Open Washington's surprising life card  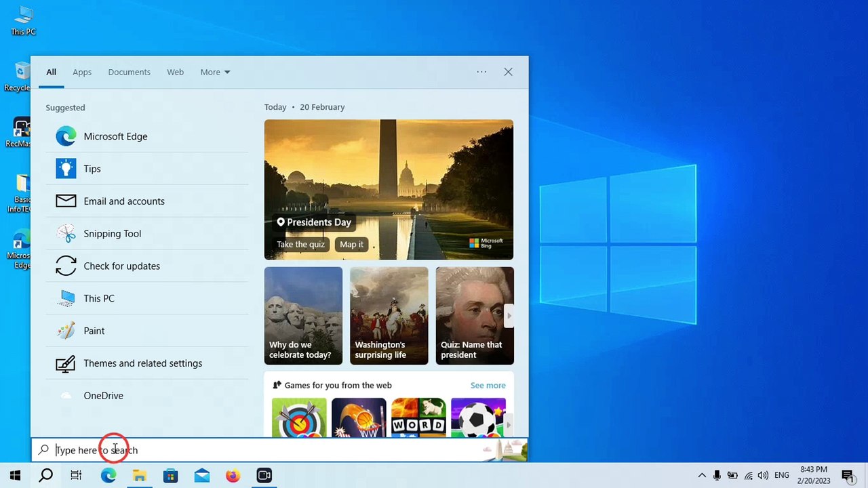(x=389, y=315)
